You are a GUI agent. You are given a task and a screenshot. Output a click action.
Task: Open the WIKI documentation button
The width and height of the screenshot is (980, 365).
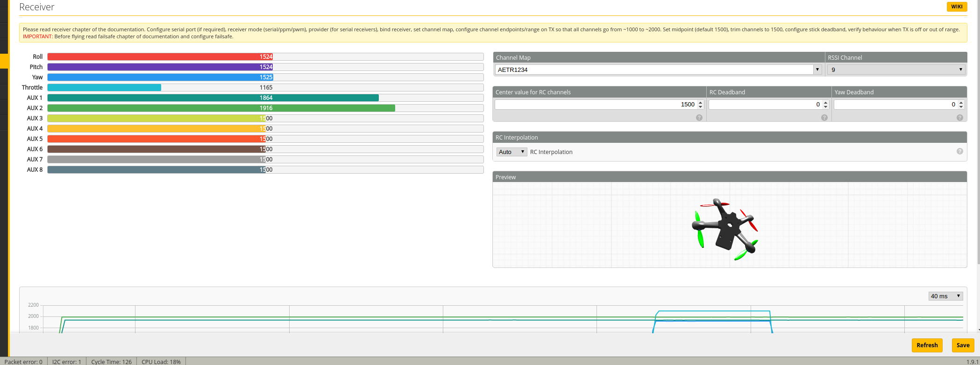pos(957,7)
